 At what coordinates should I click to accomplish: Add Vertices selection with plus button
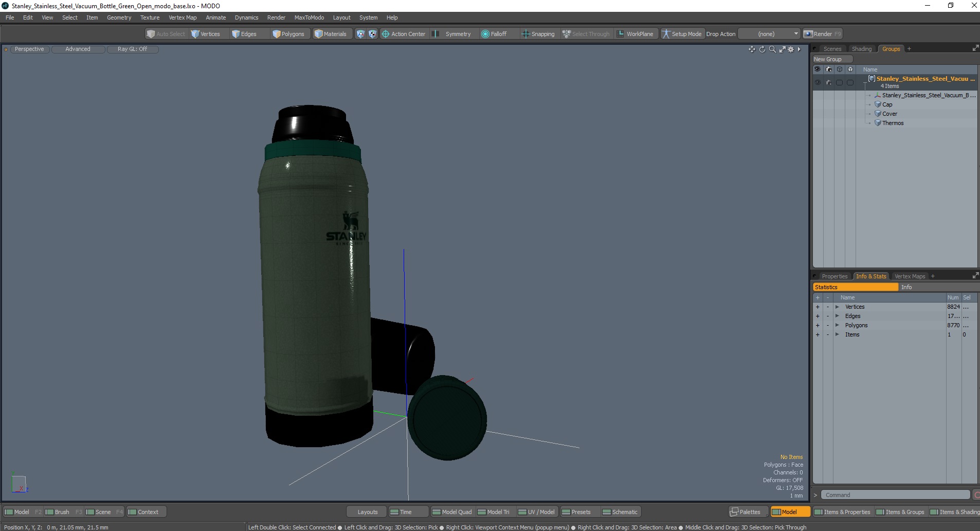[x=818, y=307]
